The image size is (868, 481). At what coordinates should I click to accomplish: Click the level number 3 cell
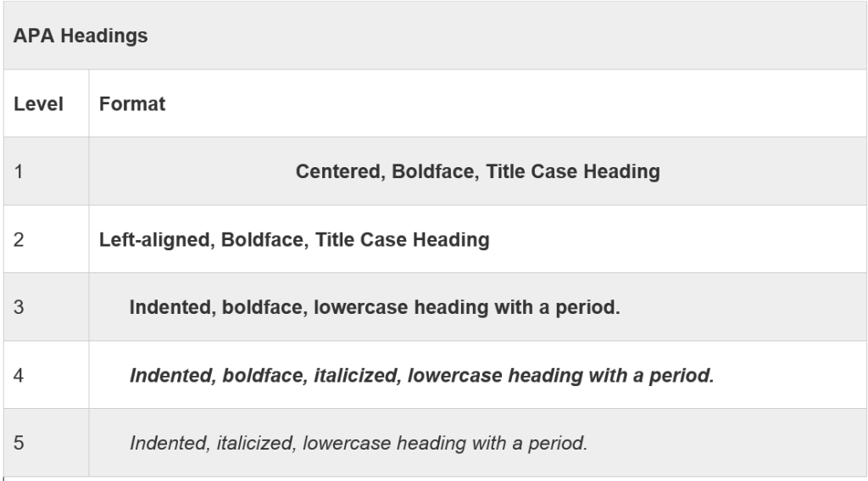[19, 307]
